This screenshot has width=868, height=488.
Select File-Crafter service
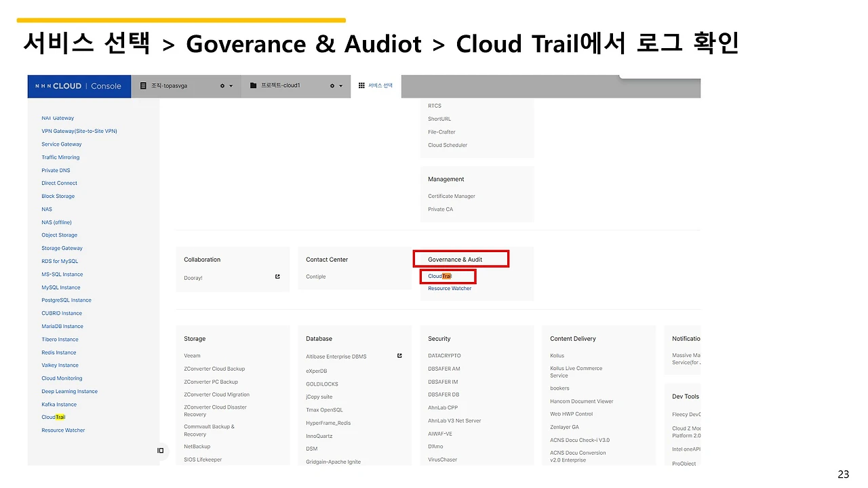(441, 132)
